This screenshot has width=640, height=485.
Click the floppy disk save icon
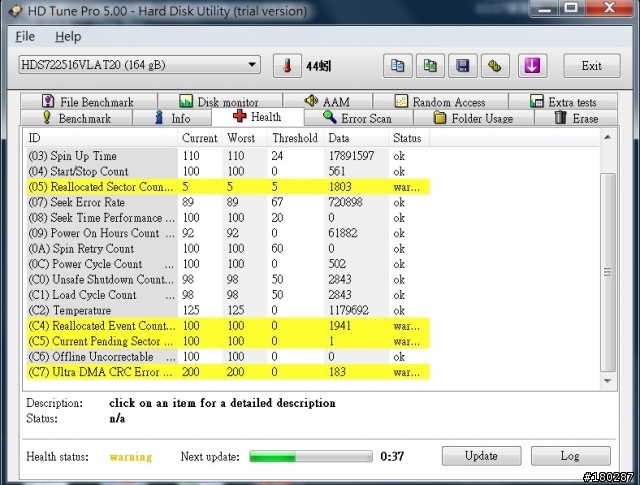point(462,65)
